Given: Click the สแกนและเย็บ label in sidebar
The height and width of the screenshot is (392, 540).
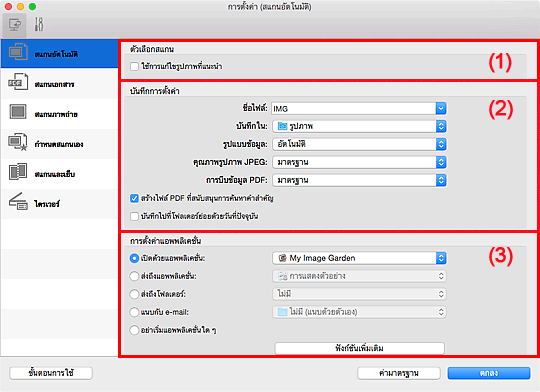Looking at the screenshot, I should pos(55,174).
